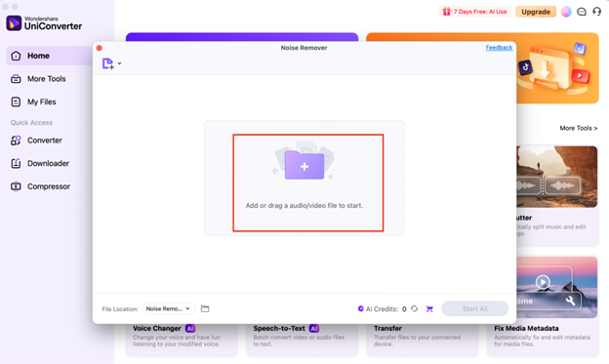The width and height of the screenshot is (609, 364).
Task: Click the purple add folder icon
Action: [x=304, y=166]
